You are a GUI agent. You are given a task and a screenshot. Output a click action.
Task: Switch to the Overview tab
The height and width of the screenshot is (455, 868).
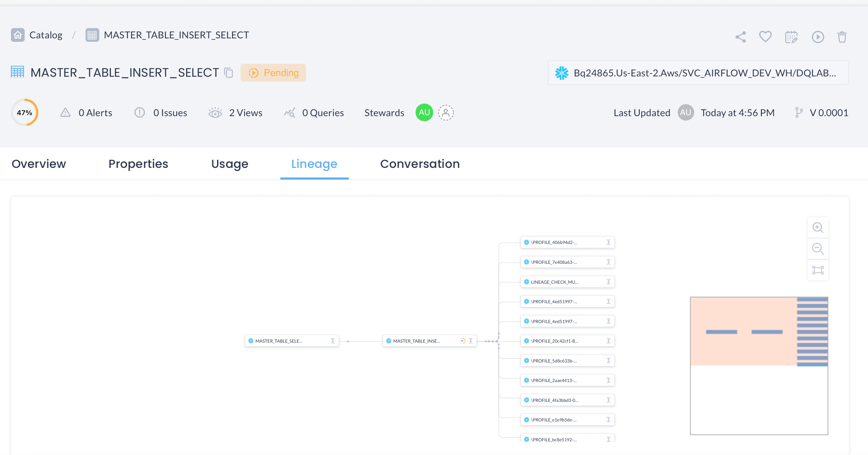click(39, 164)
